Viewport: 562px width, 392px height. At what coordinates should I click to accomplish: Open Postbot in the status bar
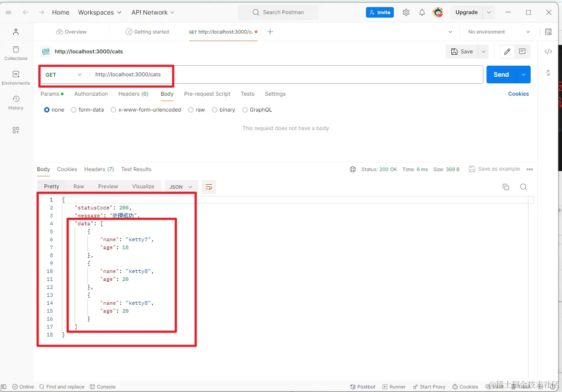[x=363, y=387]
